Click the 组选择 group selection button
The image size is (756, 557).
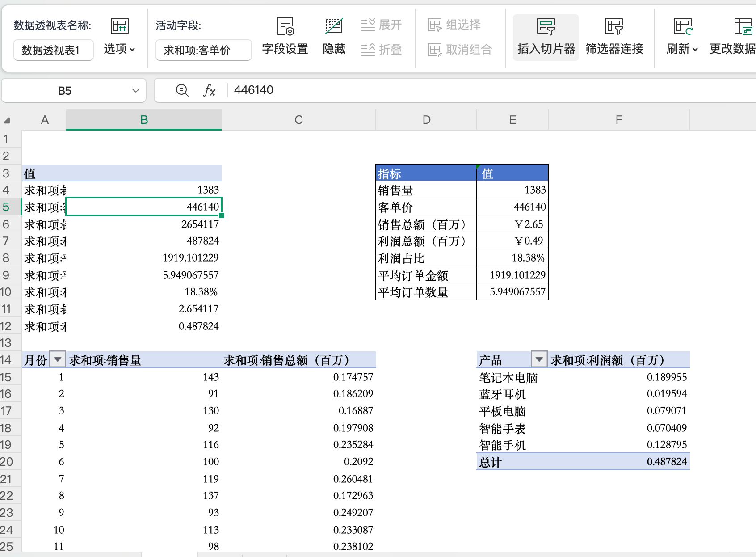click(454, 25)
